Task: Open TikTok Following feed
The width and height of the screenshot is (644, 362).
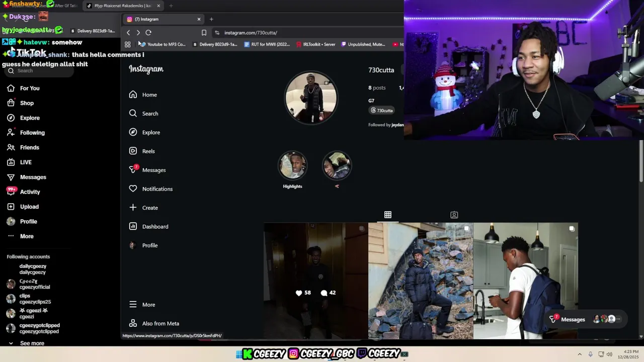Action: pos(26,133)
